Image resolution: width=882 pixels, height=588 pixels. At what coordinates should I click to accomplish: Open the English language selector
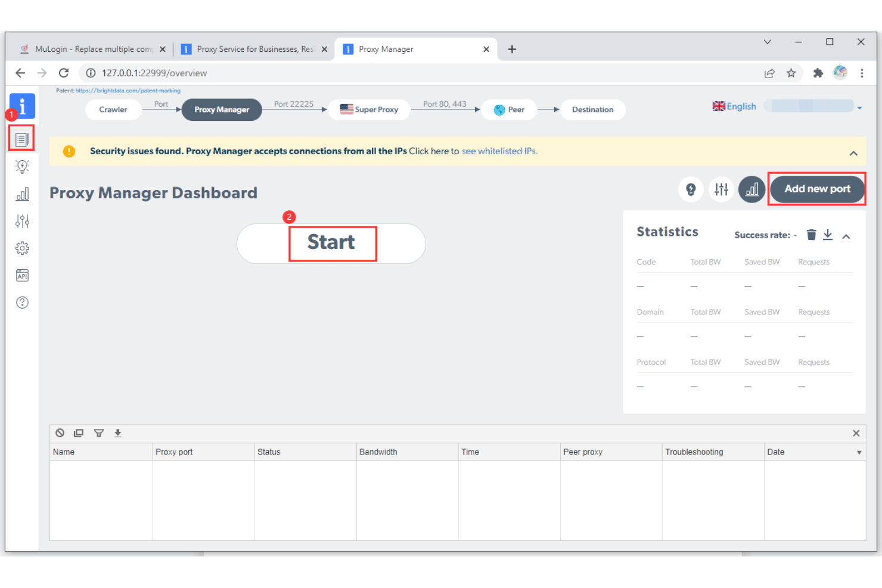tap(734, 107)
